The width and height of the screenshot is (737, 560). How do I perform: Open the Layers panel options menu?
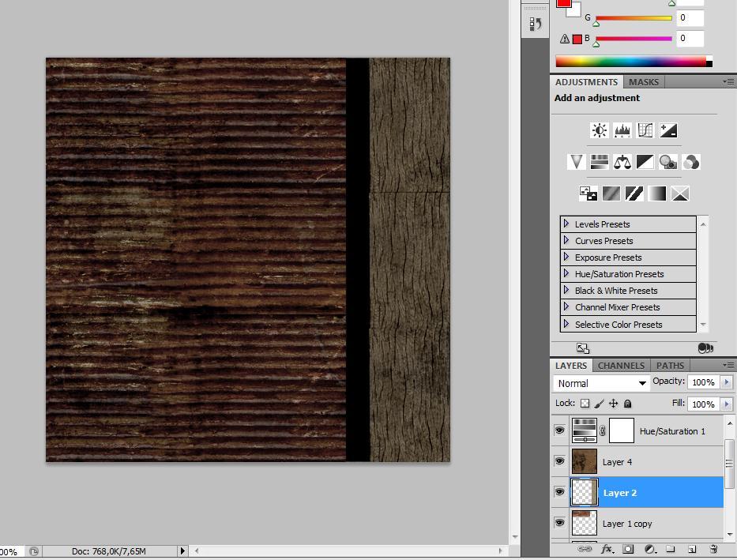[728, 365]
